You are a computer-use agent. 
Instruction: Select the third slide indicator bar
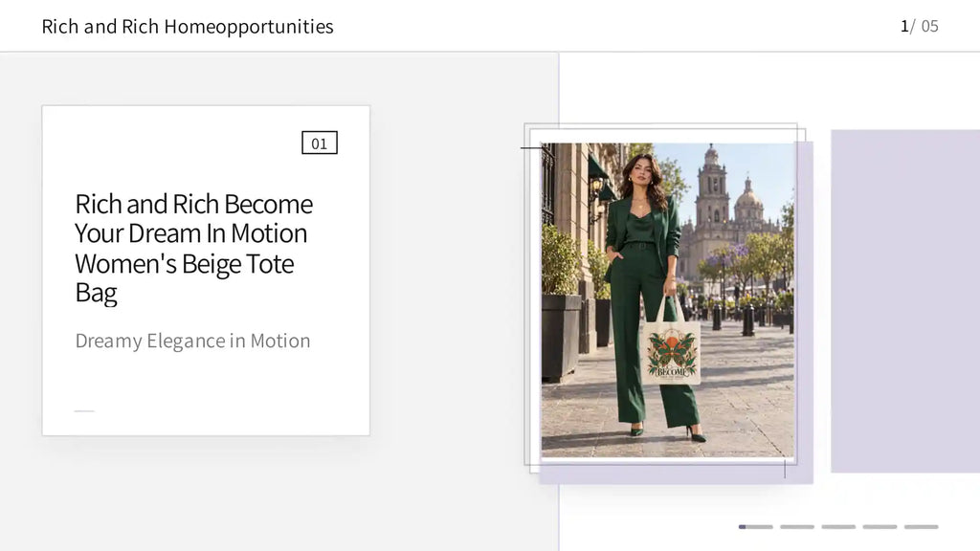click(x=838, y=527)
